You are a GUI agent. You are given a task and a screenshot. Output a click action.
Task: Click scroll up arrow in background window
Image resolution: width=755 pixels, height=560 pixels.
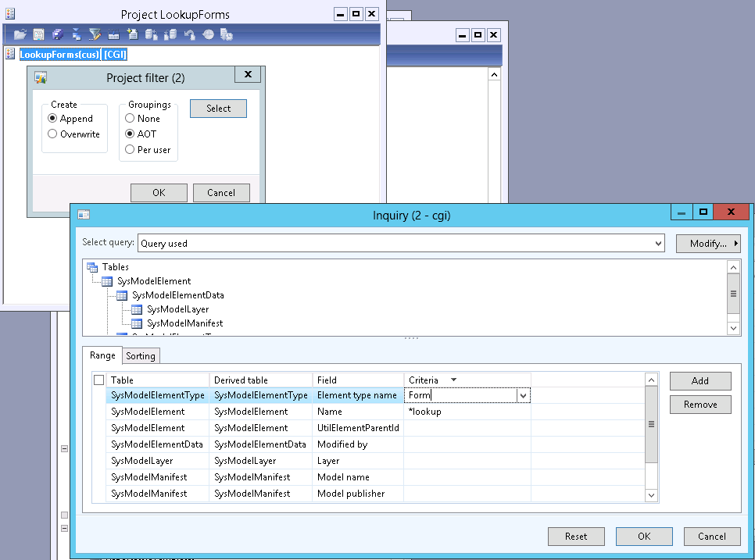click(x=494, y=74)
